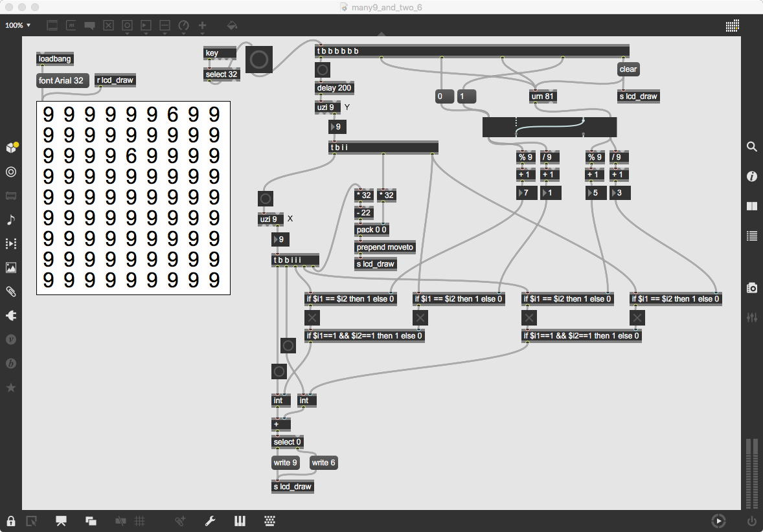Screen dimensions: 763x532
Task: Click the '1' message box next to 0
Action: pyautogui.click(x=466, y=96)
